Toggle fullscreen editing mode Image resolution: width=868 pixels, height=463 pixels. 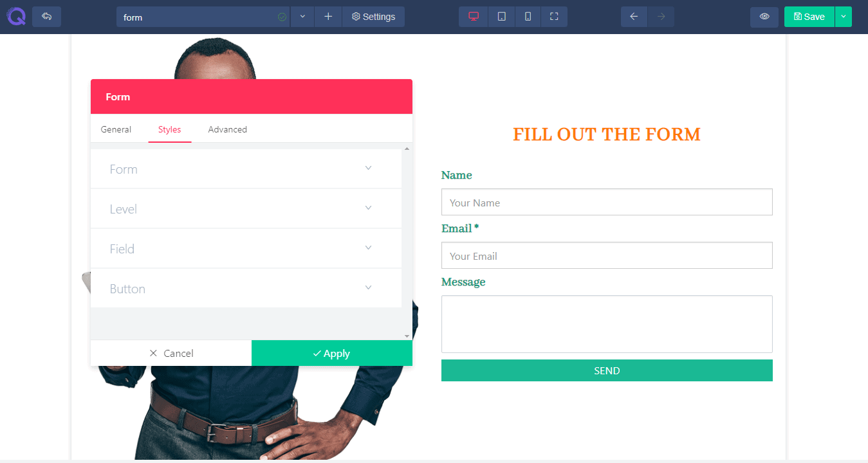tap(554, 17)
